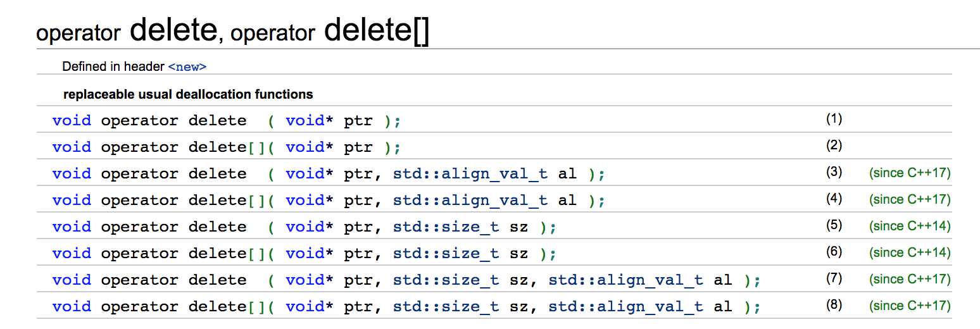Click std::align_val_t in overload (4)
980x329 pixels.
[x=470, y=201]
